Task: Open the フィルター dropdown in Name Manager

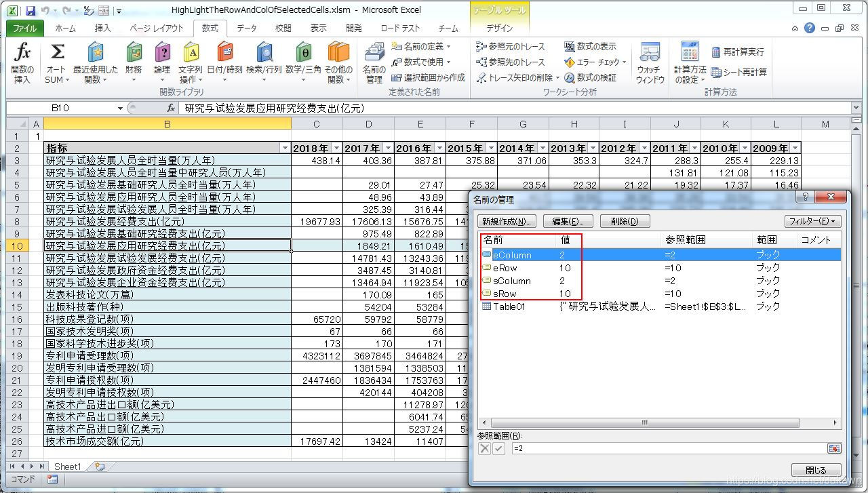Action: coord(812,221)
